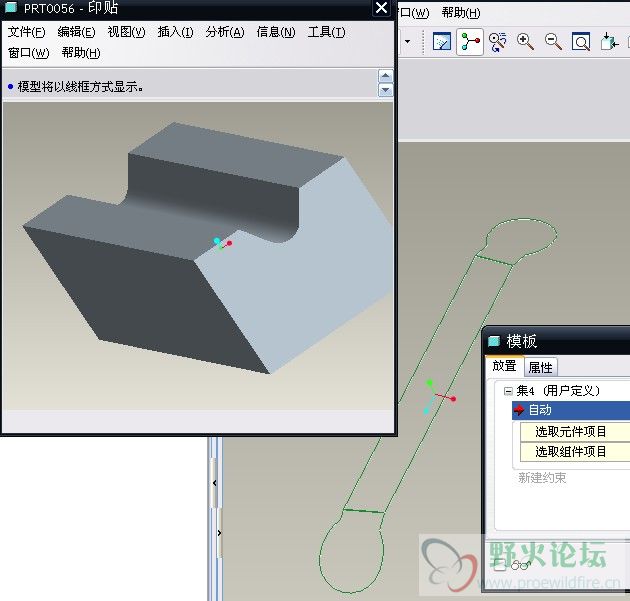Select the 自动 constraint row

571,410
